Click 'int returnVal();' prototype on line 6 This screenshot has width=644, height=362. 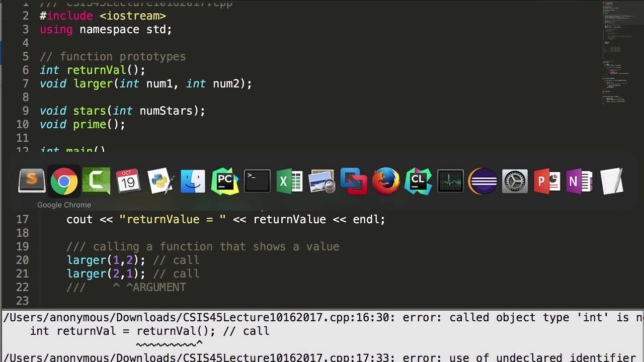(x=93, y=70)
